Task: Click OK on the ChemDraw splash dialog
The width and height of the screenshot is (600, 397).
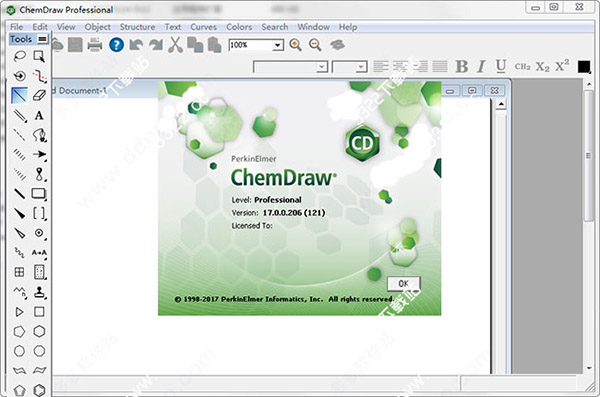Action: [404, 284]
